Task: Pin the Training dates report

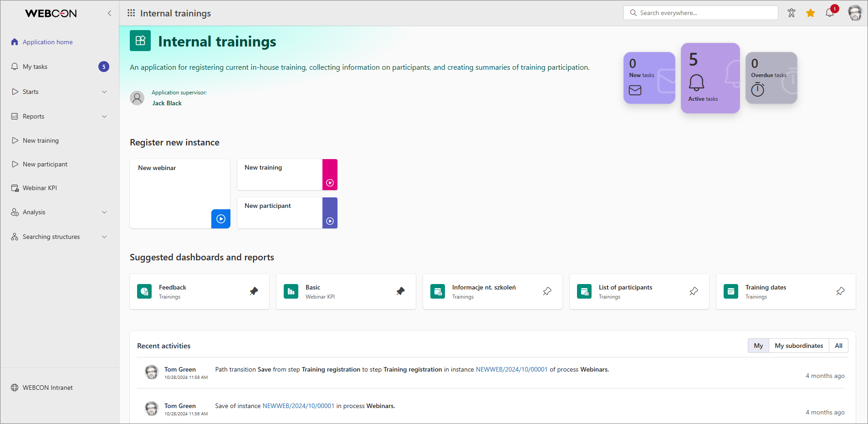Action: [x=841, y=291]
